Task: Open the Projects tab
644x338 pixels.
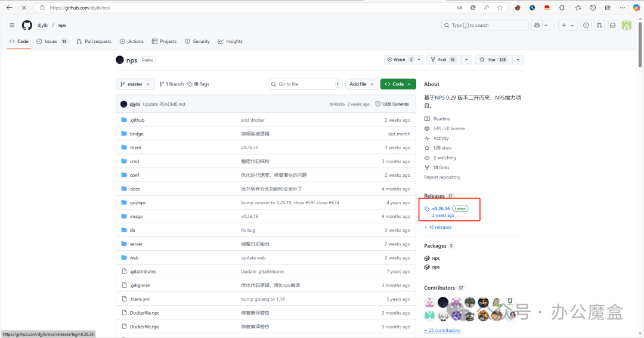Action: (165, 41)
